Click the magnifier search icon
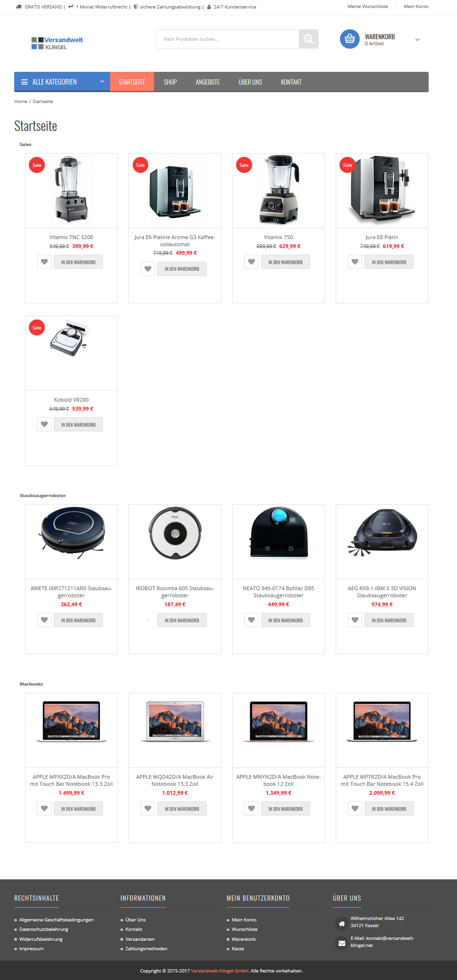The height and width of the screenshot is (980, 457). tap(309, 39)
